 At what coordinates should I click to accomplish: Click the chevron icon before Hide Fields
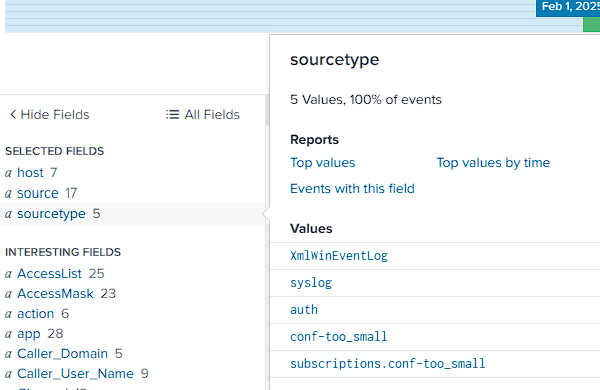click(x=13, y=114)
